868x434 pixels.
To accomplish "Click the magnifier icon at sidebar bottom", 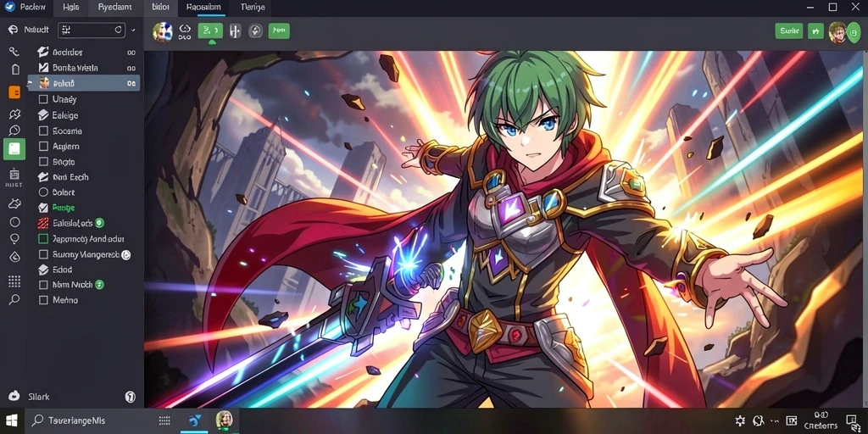I will (14, 299).
